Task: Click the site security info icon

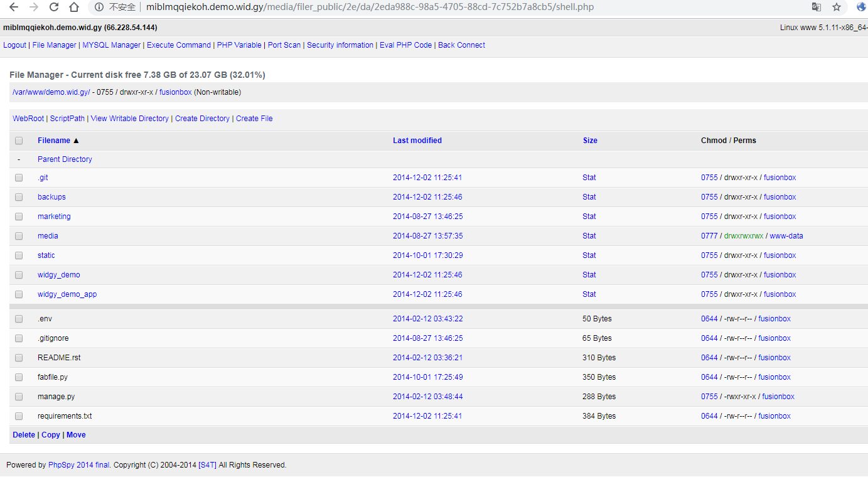Action: coord(99,7)
